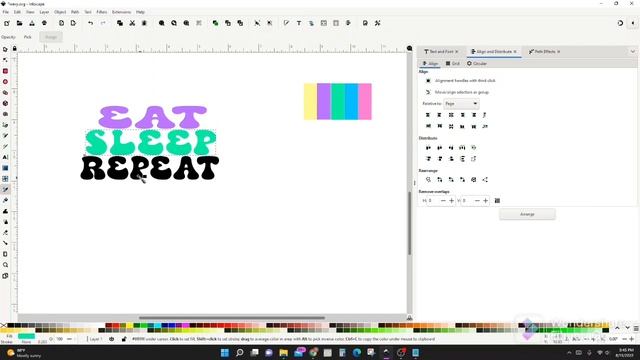Image resolution: width=640 pixels, height=360 pixels.
Task: Select the Gradient tool in toolbox
Action: [5, 168]
